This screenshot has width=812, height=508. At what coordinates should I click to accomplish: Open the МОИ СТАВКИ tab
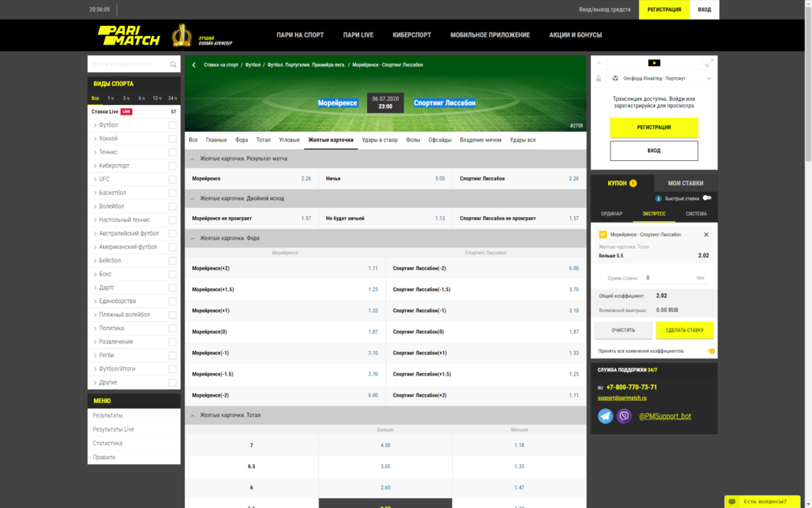[x=685, y=183]
